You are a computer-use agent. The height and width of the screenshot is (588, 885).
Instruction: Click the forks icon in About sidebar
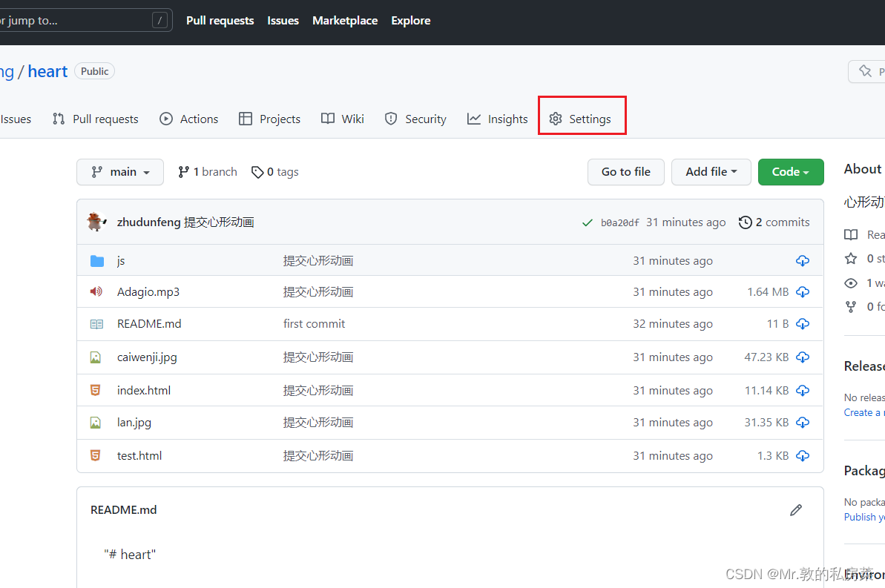851,307
